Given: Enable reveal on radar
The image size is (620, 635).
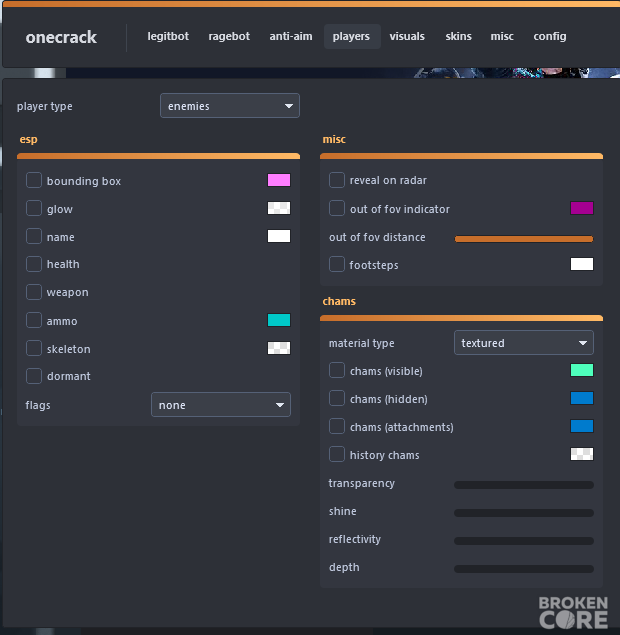Looking at the screenshot, I should point(337,180).
